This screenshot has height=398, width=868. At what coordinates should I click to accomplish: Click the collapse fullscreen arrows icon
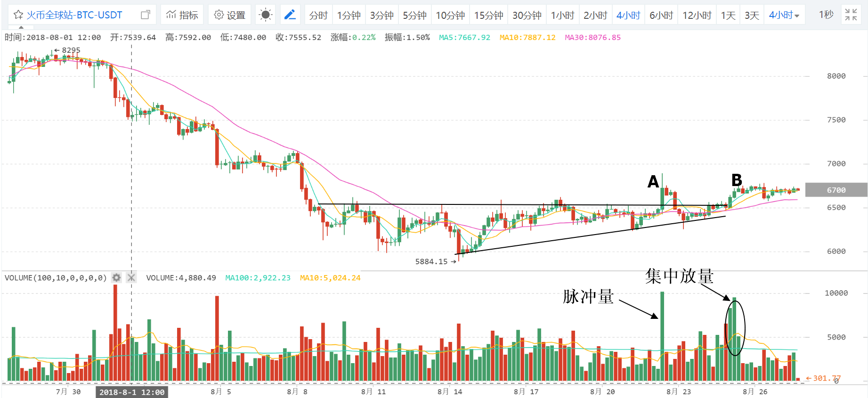tap(851, 15)
